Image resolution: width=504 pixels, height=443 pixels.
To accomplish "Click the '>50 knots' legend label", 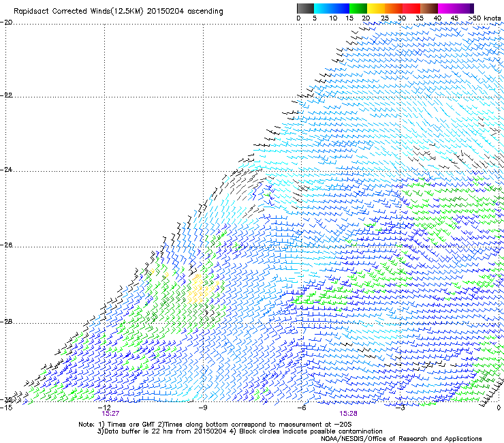I will tap(484, 18).
